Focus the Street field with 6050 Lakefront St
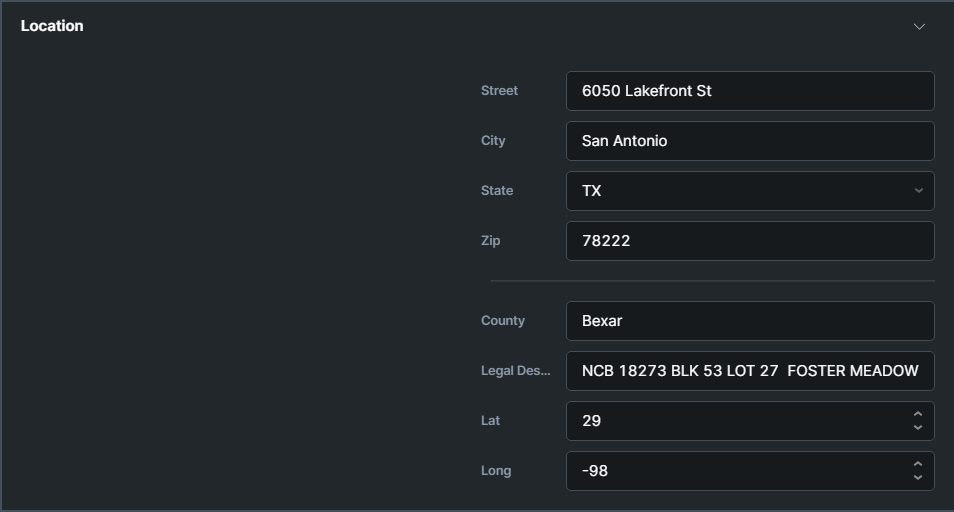 [749, 91]
